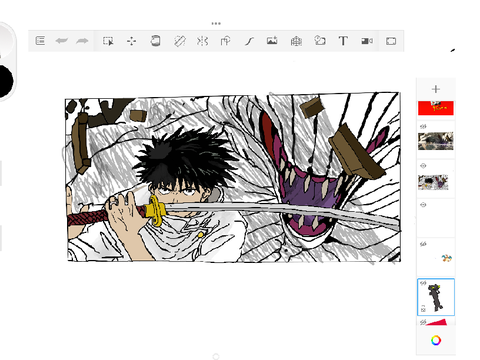This screenshot has height=360, width=480.
Task: Redo the undone stroke
Action: click(82, 41)
